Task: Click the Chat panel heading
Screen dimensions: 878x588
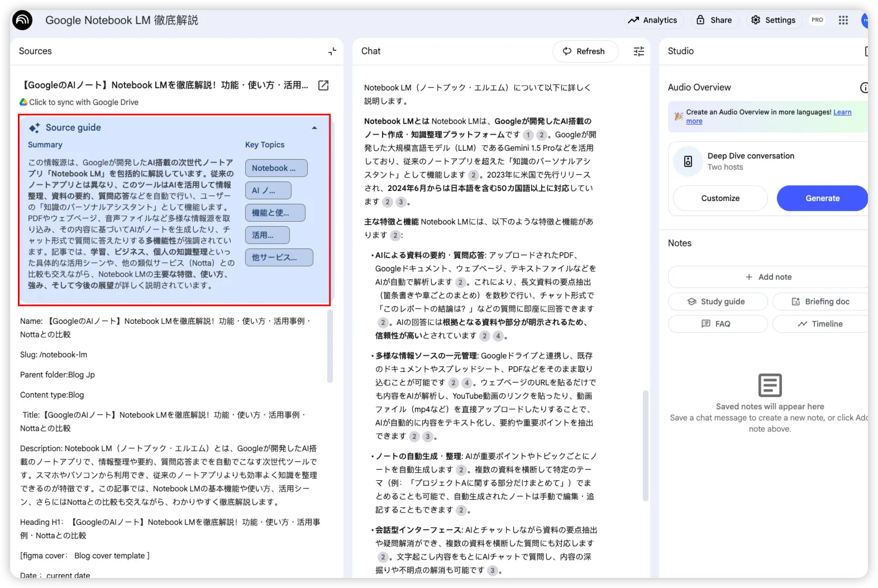Action: [x=371, y=51]
